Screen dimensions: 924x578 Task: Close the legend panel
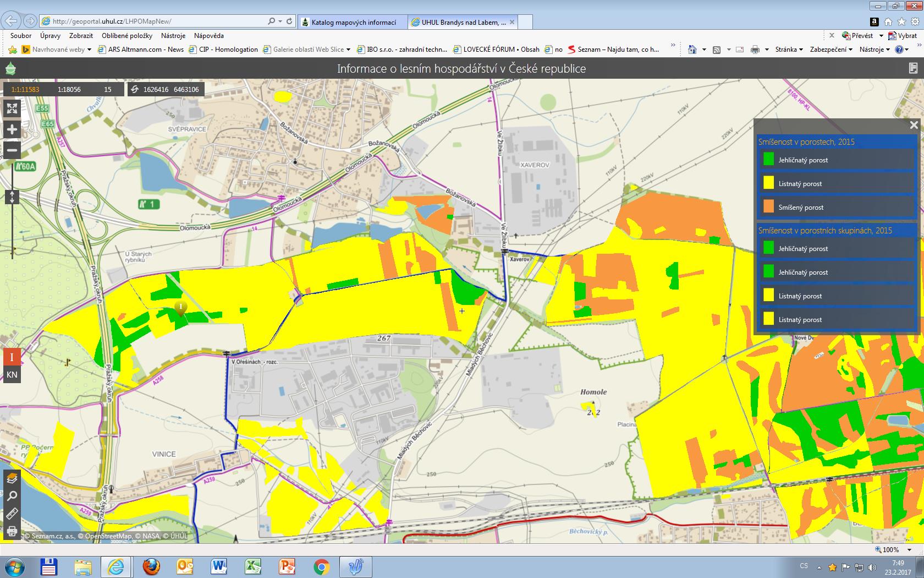point(914,125)
